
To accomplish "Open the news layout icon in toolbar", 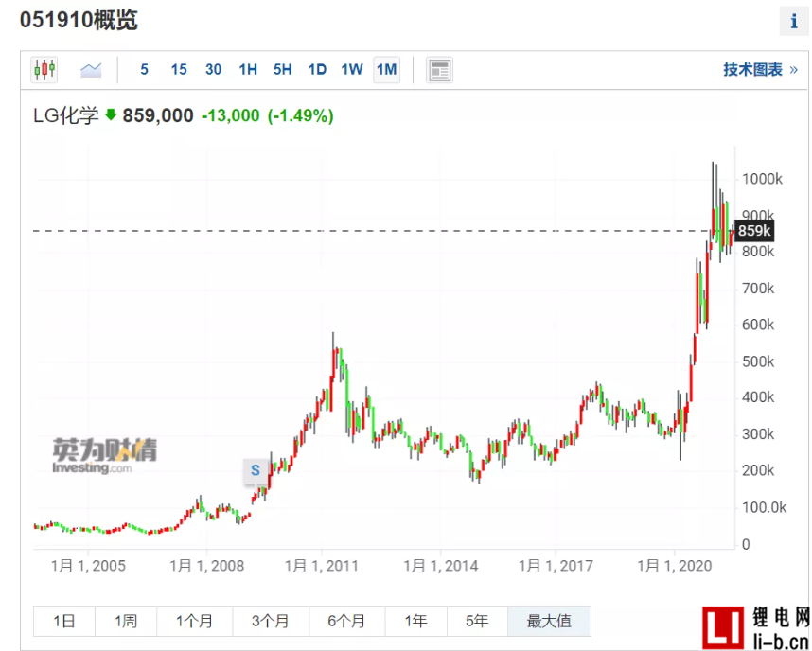I will [x=439, y=70].
